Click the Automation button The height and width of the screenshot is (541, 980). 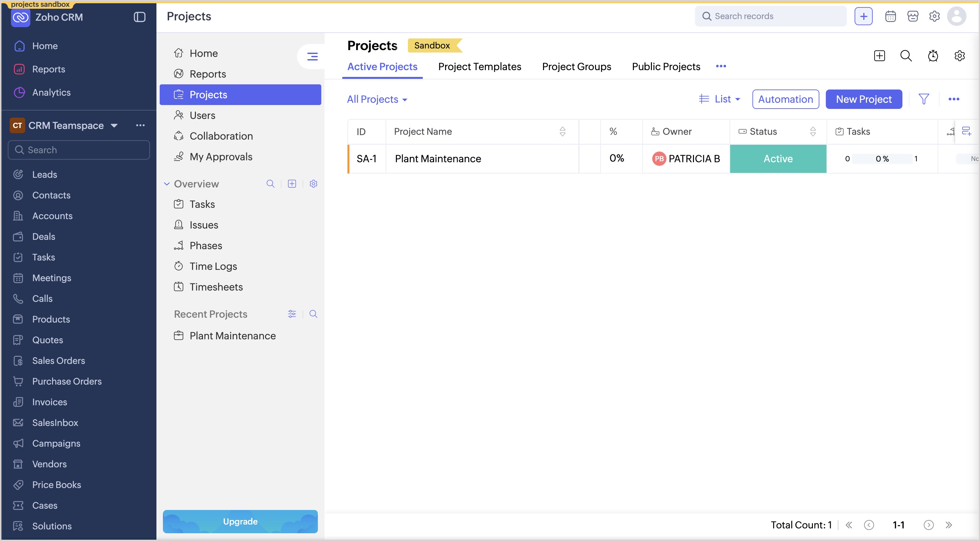click(786, 99)
